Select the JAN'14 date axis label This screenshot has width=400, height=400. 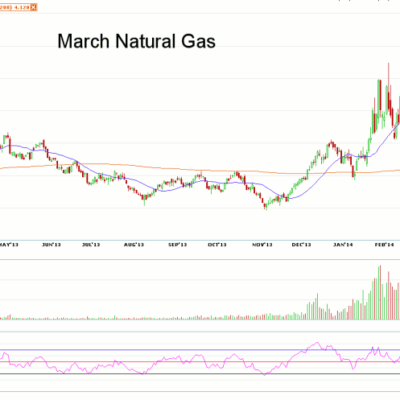[343, 245]
